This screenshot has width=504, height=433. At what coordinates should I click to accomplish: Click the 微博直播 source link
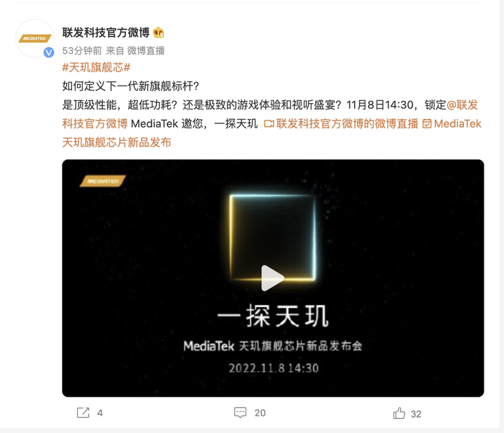(146, 51)
